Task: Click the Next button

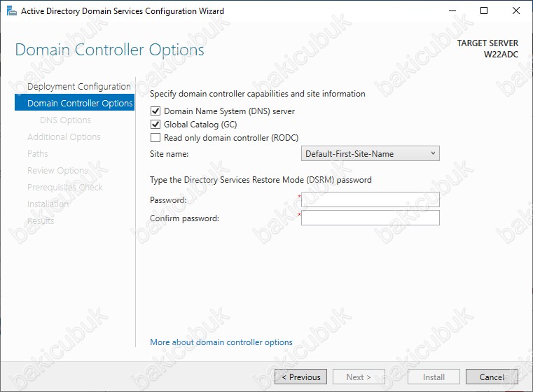Action: tap(359, 377)
